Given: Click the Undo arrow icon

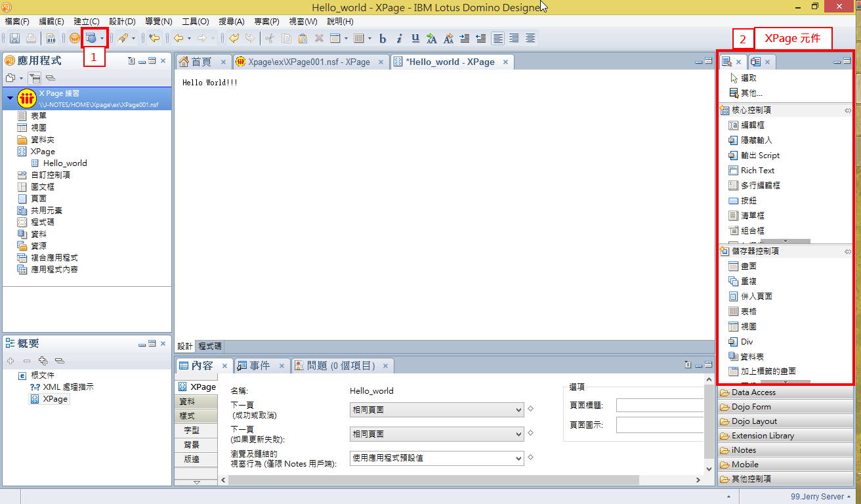Looking at the screenshot, I should [234, 39].
